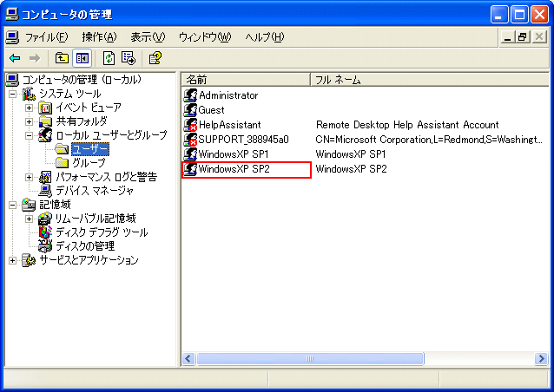Sort by the 名前 column header

(246, 80)
